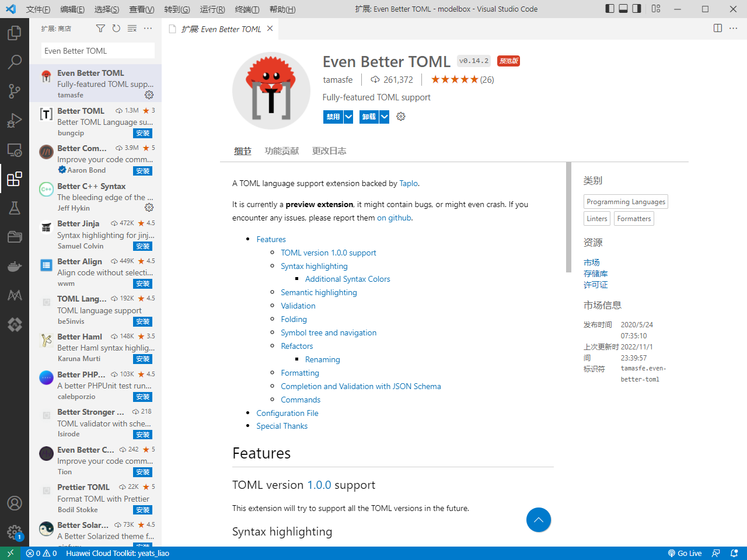Open the on github link

point(394,218)
